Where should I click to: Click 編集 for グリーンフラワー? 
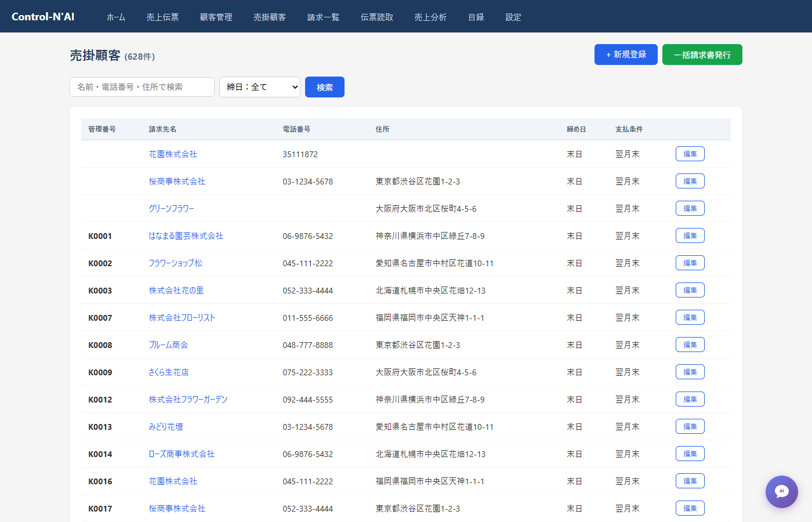[690, 208]
